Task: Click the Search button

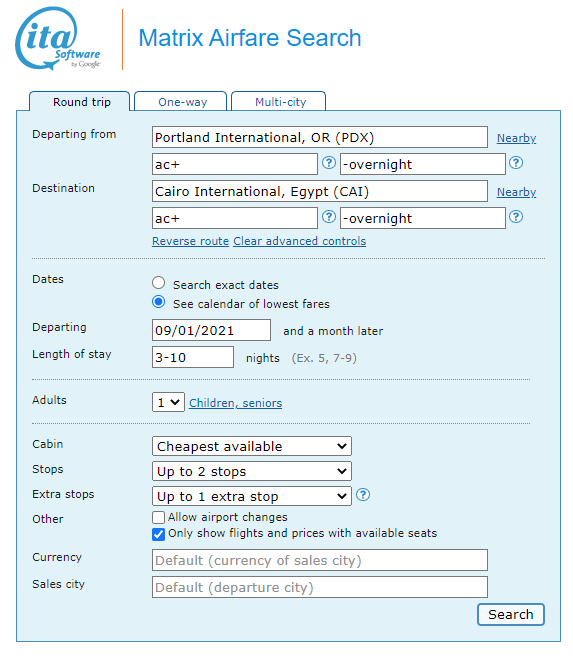Action: pyautogui.click(x=510, y=614)
